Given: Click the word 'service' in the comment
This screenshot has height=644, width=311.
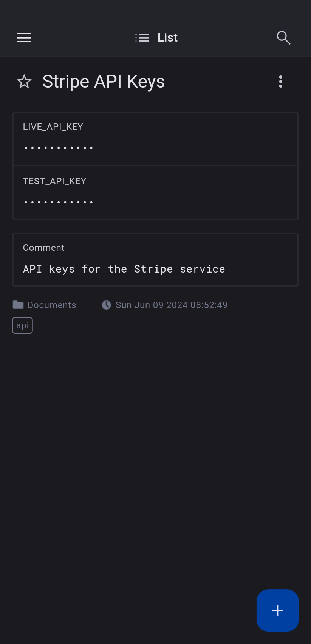Looking at the screenshot, I should point(202,269).
